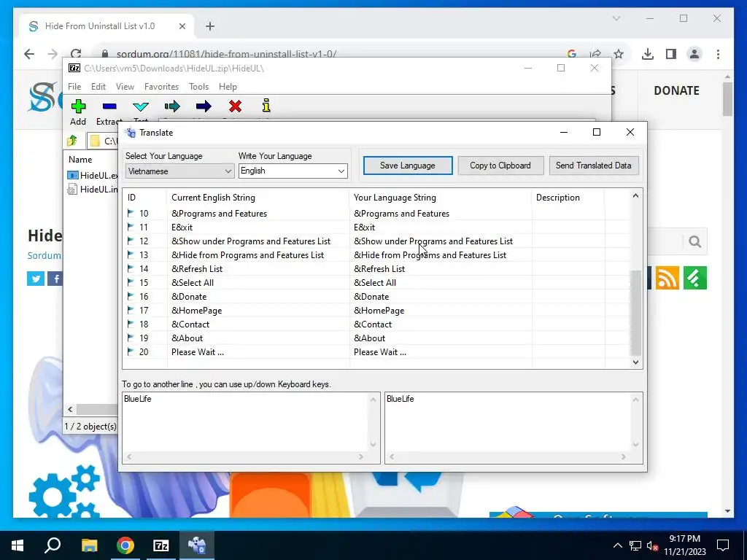This screenshot has height=560, width=747.
Task: Click the Test checkmark icon in 7-Zip
Action: point(141,106)
